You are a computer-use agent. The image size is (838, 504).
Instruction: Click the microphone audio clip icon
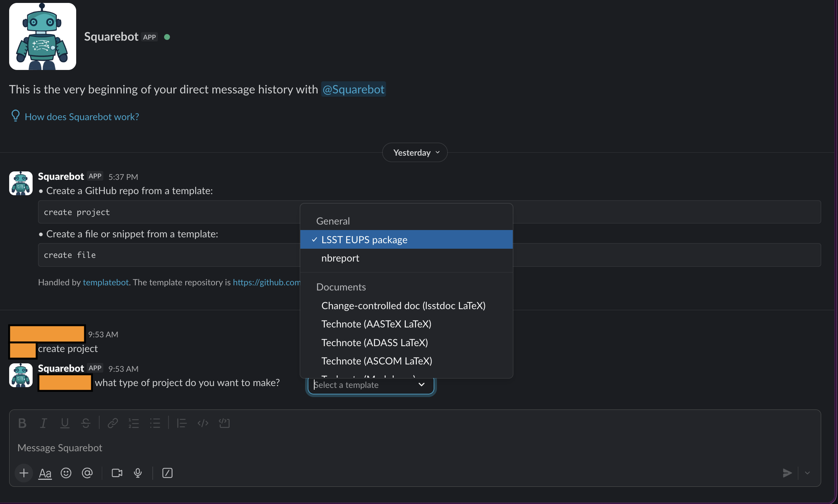pos(138,473)
